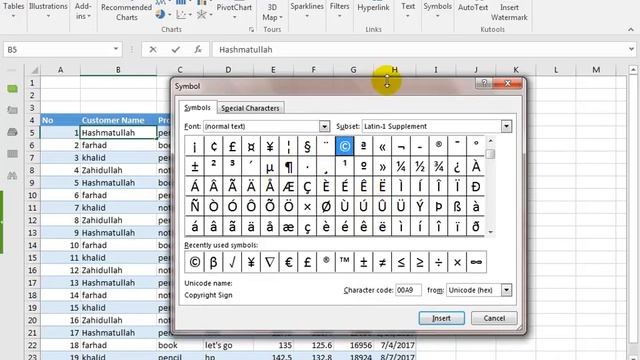Pick the infinity ∞ recently used symbol
This screenshot has height=360, width=640.
(476, 262)
